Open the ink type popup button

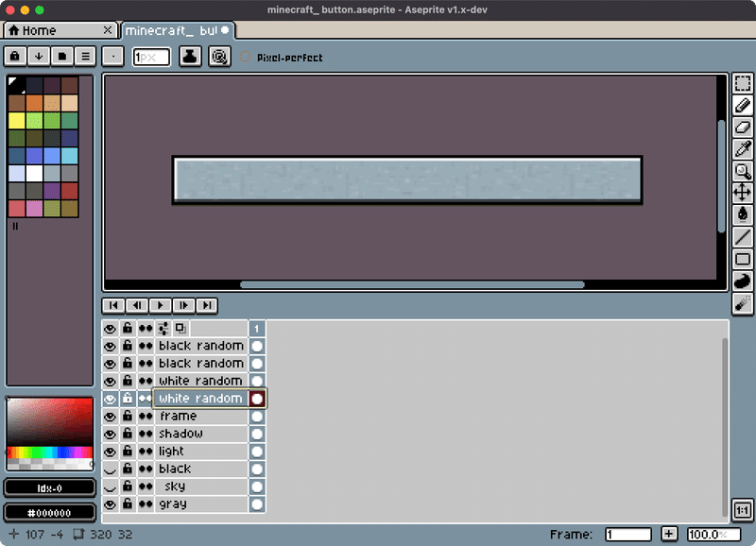[x=190, y=57]
